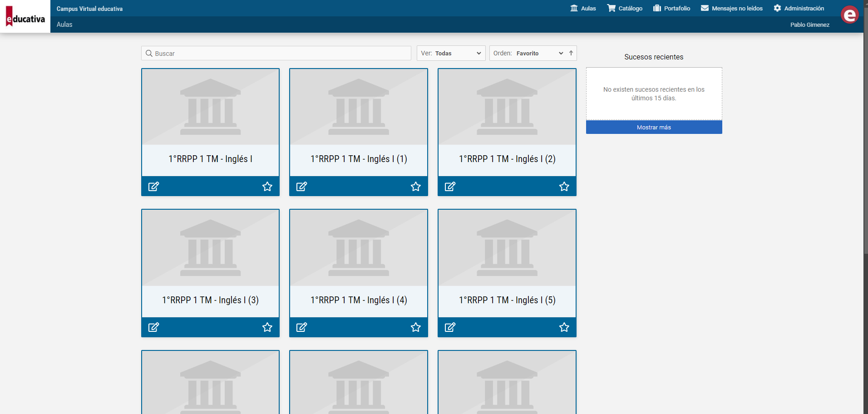Star the Inglés I (2) classroom
The width and height of the screenshot is (868, 414).
tap(564, 187)
